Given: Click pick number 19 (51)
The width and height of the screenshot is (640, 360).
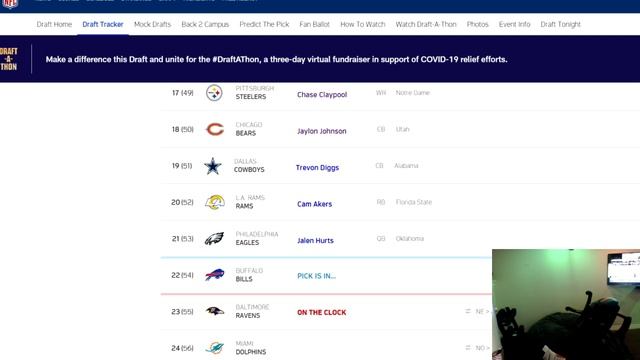Looking at the screenshot, I should [x=182, y=166].
